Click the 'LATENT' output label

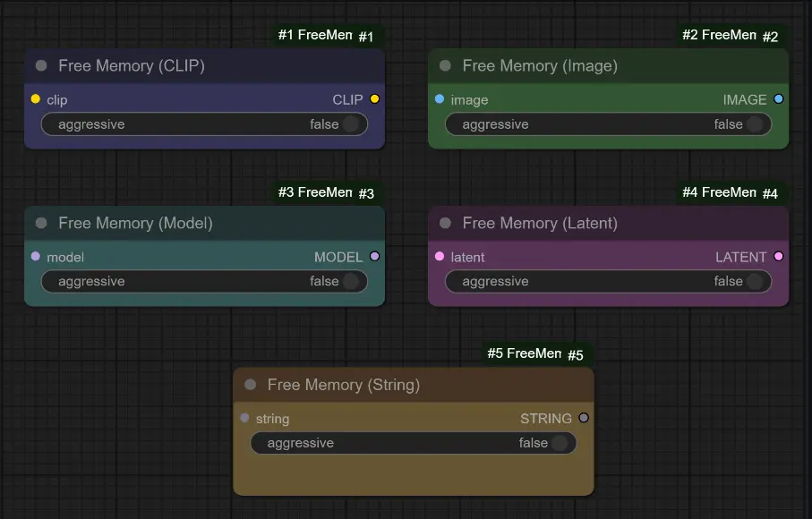pos(740,257)
